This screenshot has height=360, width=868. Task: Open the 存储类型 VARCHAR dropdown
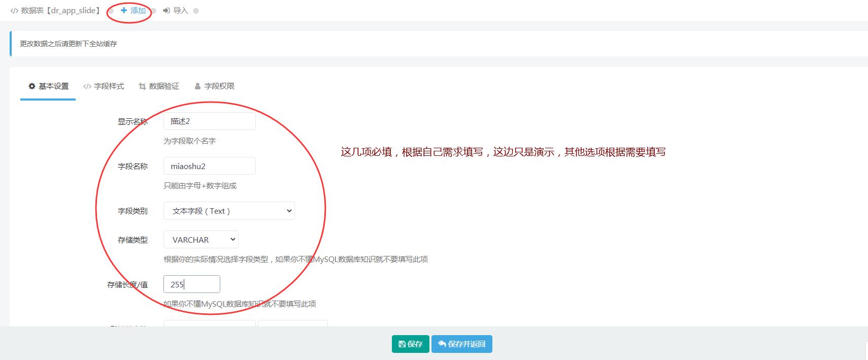pyautogui.click(x=201, y=240)
